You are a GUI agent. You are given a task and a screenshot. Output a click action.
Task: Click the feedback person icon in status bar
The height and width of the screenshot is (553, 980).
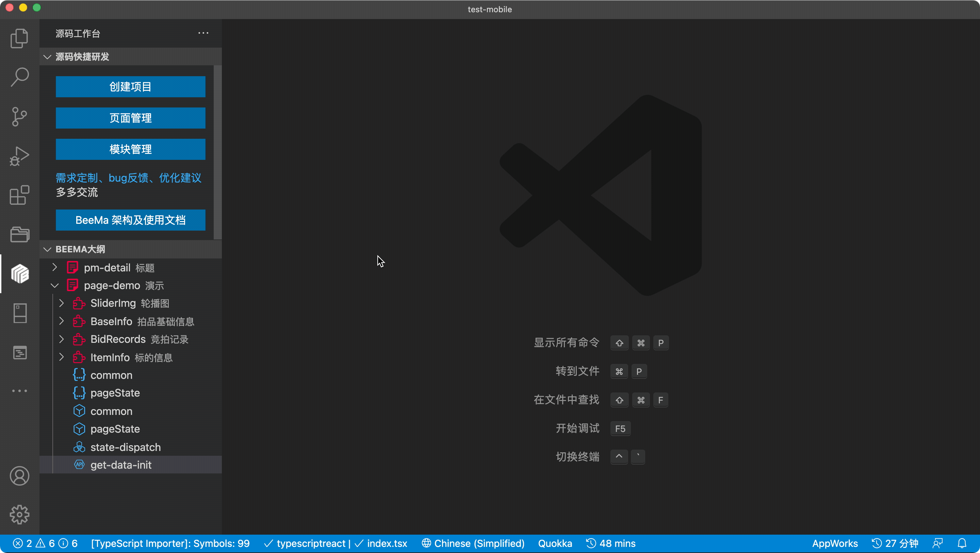pyautogui.click(x=938, y=543)
